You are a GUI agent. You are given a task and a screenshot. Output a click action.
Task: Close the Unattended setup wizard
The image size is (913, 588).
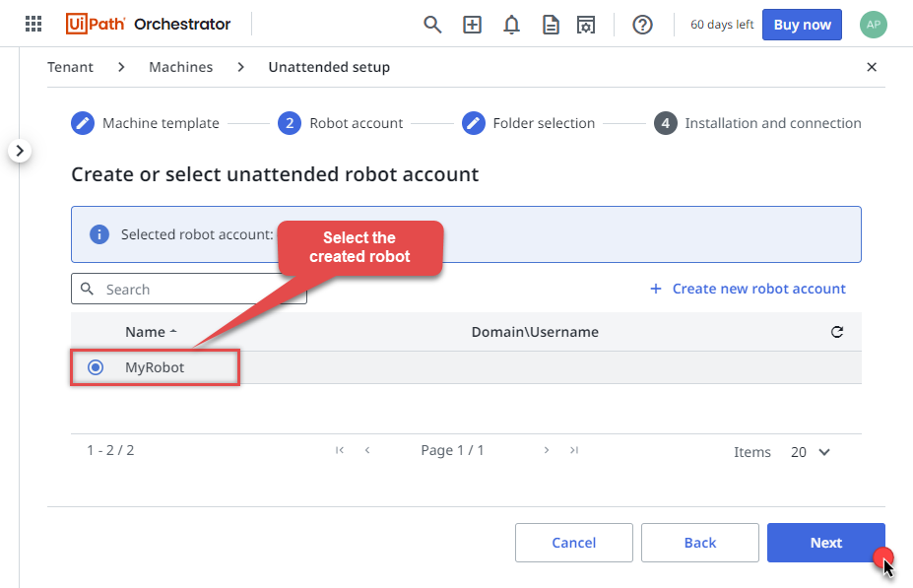point(871,67)
